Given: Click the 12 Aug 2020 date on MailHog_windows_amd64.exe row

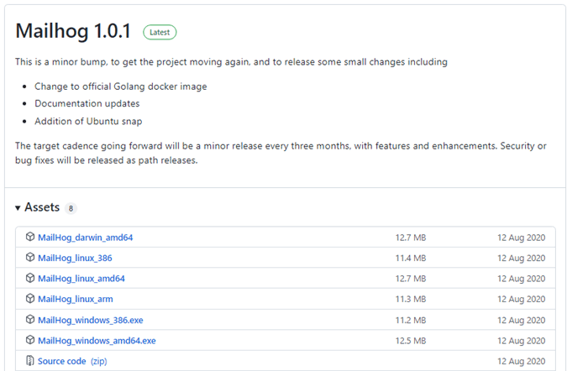Looking at the screenshot, I should [522, 341].
